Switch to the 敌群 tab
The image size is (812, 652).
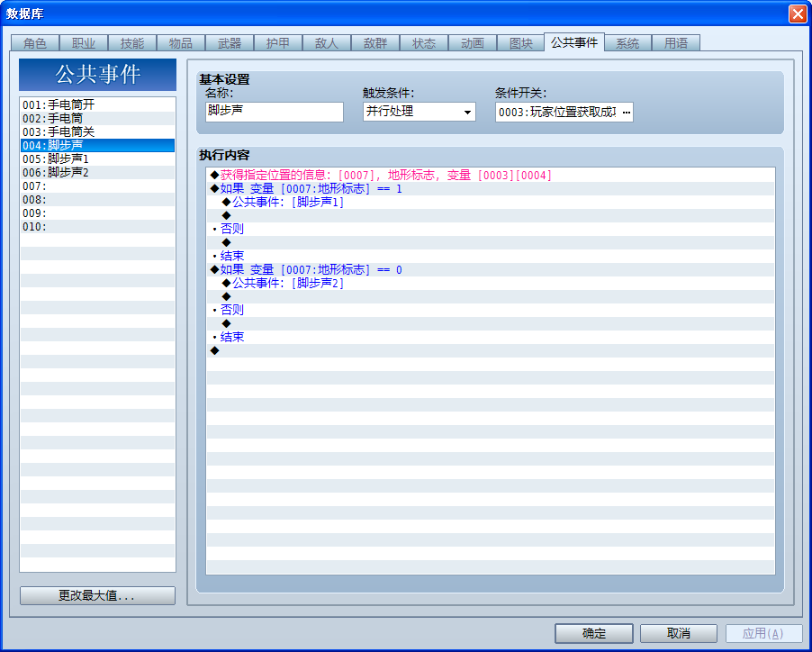coord(376,43)
